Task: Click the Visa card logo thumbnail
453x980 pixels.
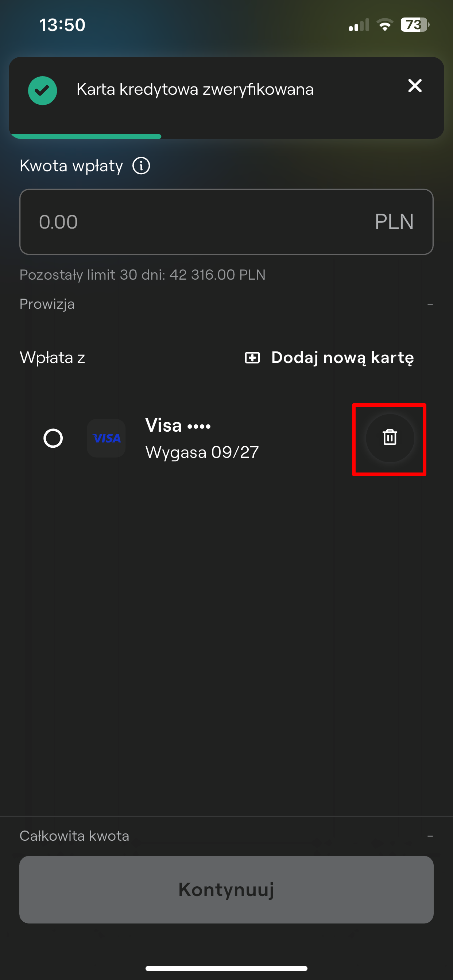Action: pos(107,438)
